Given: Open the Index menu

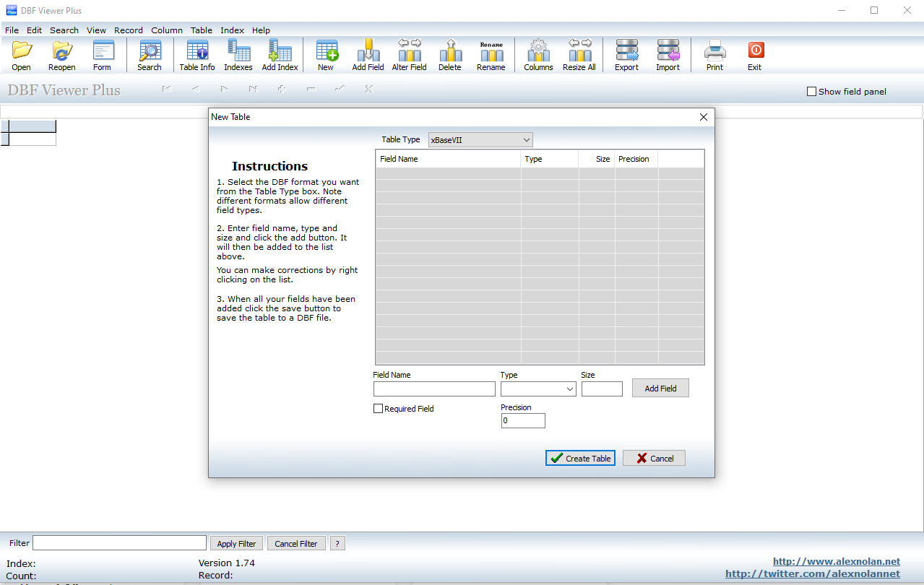Looking at the screenshot, I should (232, 30).
